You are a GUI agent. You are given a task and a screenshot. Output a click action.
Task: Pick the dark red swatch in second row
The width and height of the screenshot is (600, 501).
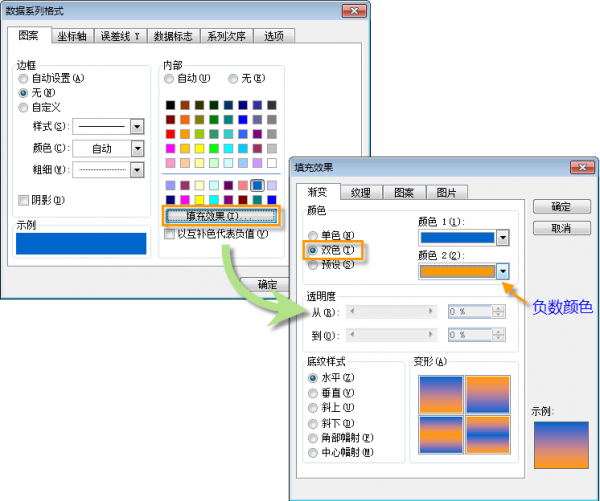click(170, 119)
